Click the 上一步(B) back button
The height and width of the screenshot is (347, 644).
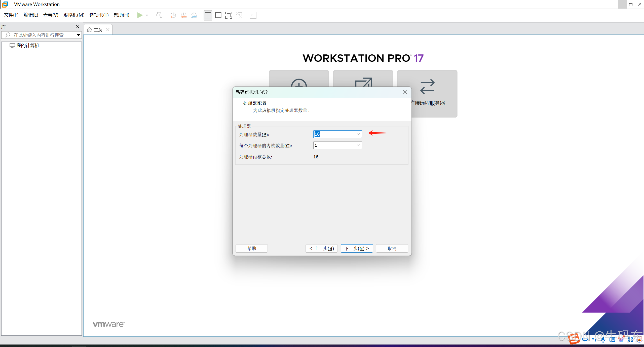point(321,248)
